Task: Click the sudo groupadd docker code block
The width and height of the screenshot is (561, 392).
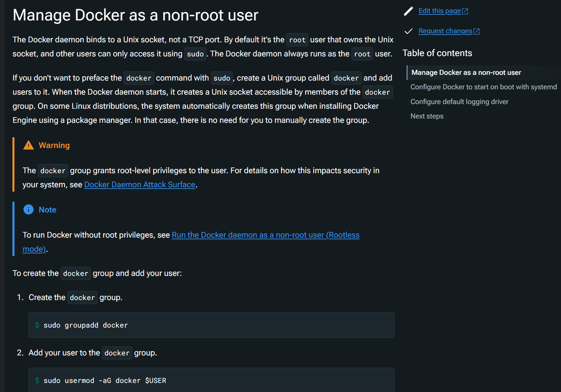Action: (x=211, y=325)
